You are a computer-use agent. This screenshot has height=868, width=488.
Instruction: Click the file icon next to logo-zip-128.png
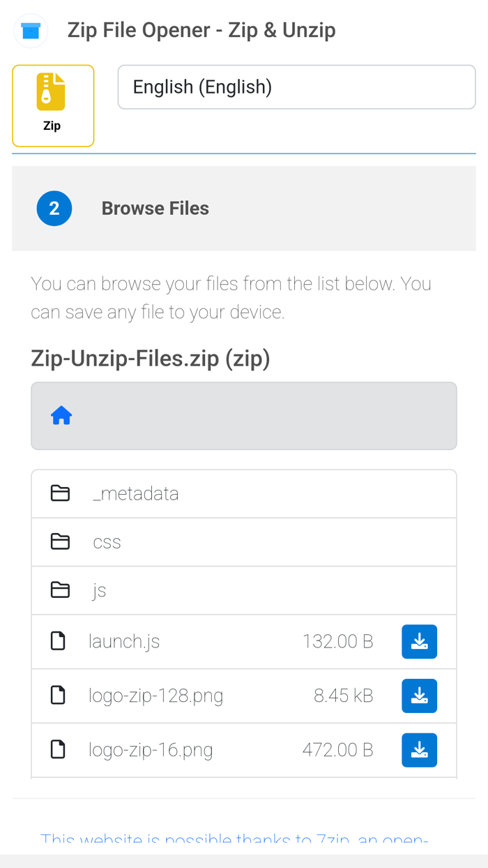point(60,695)
